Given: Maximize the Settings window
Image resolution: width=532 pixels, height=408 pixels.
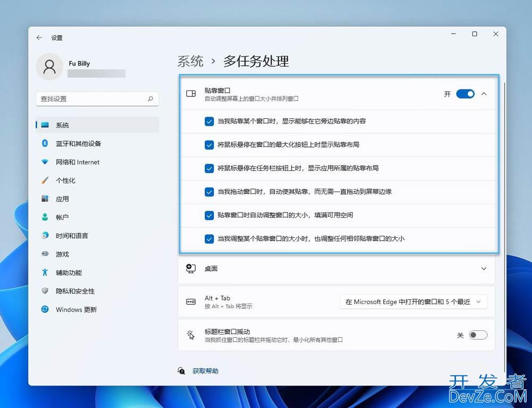Looking at the screenshot, I should coord(475,34).
